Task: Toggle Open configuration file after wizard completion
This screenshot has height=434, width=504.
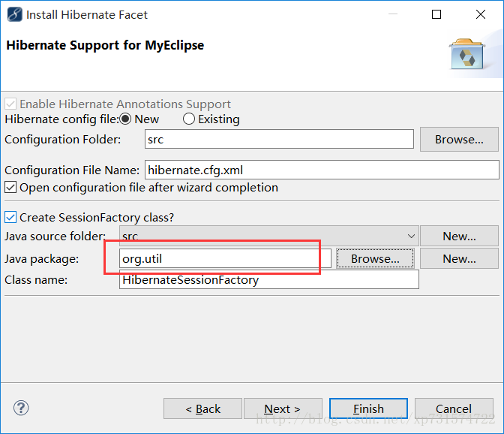Action: (x=10, y=187)
